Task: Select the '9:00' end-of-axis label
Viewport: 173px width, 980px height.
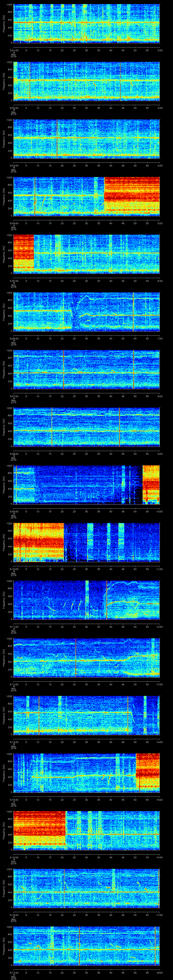Action: 160,454
